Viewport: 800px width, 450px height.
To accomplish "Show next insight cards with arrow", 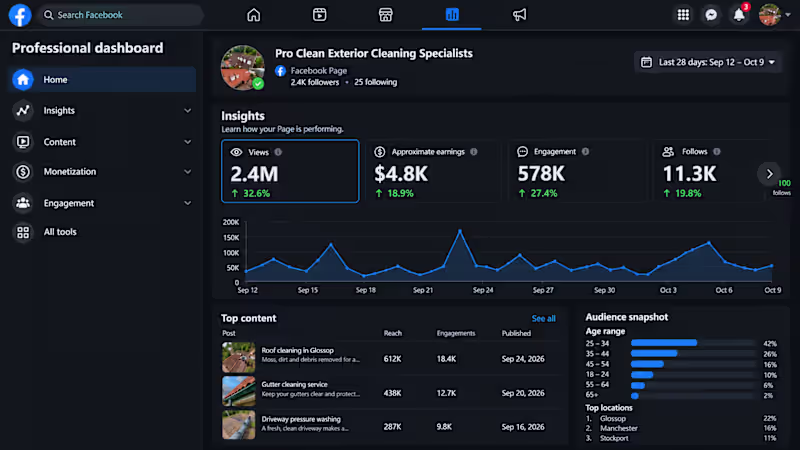I will pos(769,174).
